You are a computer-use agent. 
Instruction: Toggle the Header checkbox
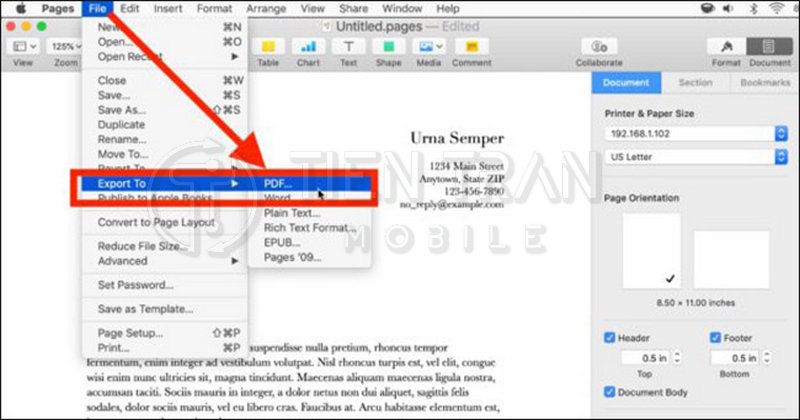click(609, 338)
